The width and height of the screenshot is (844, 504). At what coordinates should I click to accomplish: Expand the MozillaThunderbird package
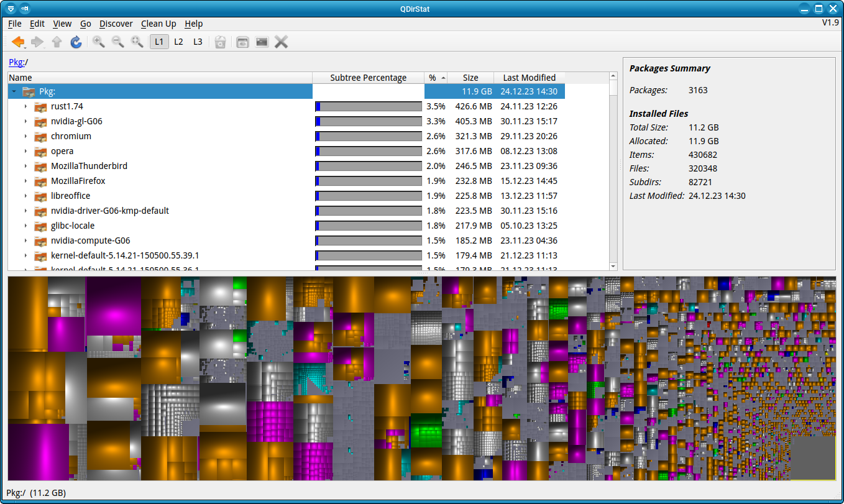pos(25,166)
